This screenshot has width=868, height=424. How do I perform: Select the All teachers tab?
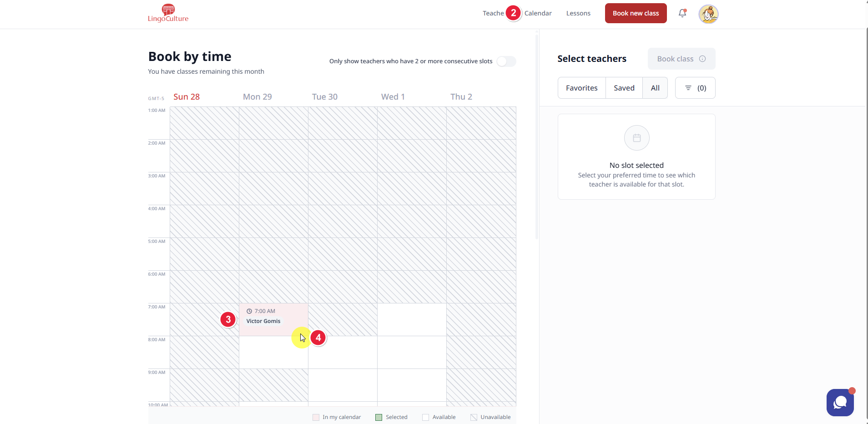[655, 88]
